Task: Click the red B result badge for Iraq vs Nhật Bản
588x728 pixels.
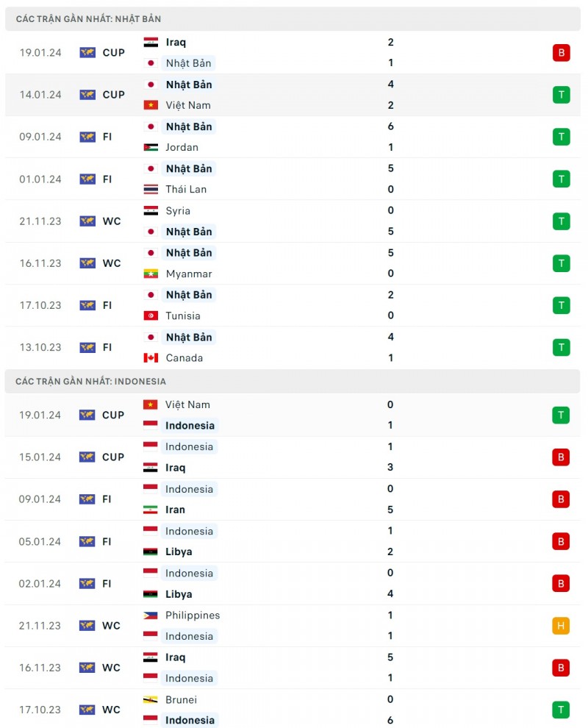Action: [562, 53]
